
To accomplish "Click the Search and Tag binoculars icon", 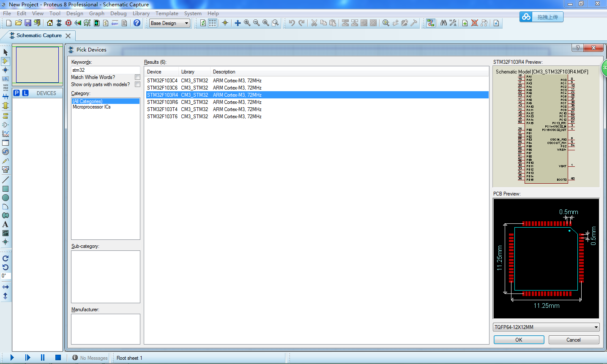I will pyautogui.click(x=443, y=23).
